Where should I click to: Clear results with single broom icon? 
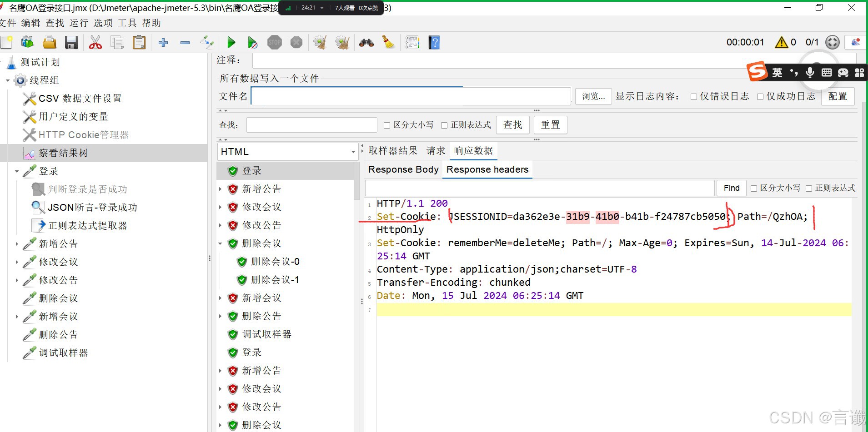[x=320, y=43]
